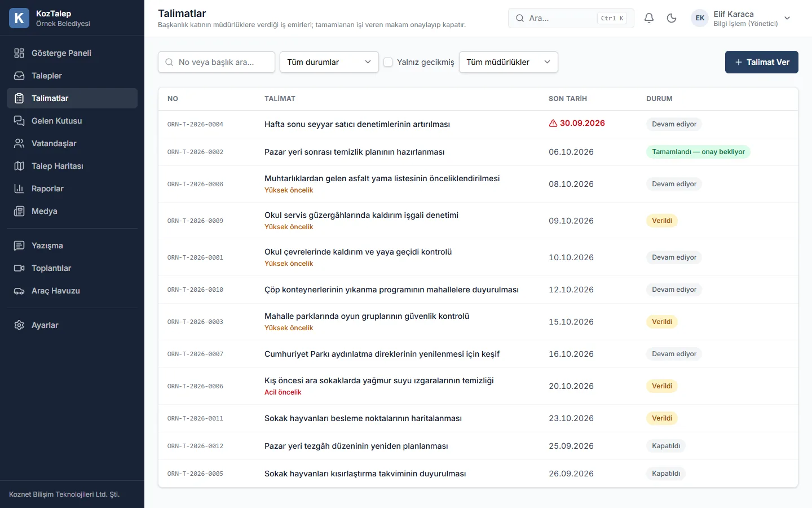This screenshot has height=508, width=812.
Task: Click the Talimat Ver button
Action: [762, 62]
